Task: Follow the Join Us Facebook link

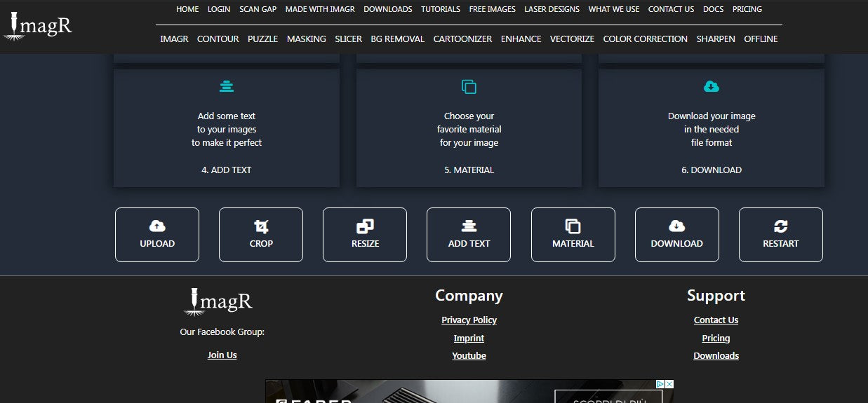Action: [x=222, y=355]
